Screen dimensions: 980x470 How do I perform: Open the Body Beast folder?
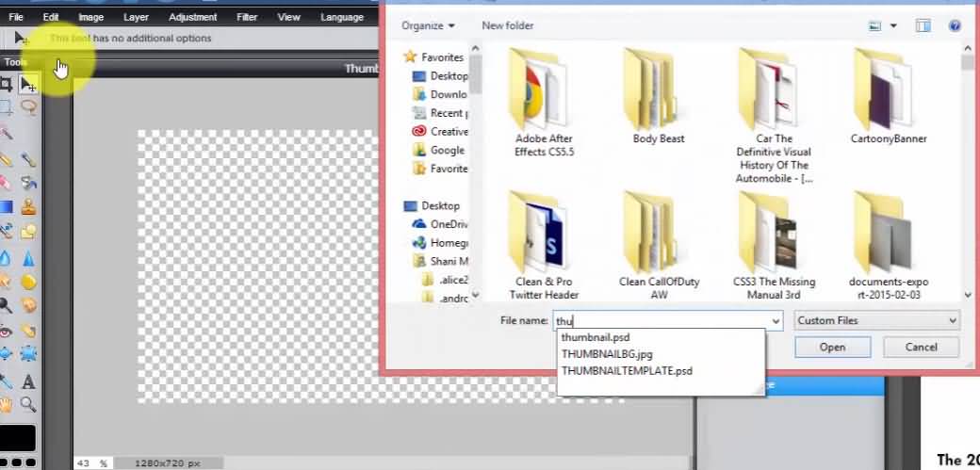tap(659, 97)
